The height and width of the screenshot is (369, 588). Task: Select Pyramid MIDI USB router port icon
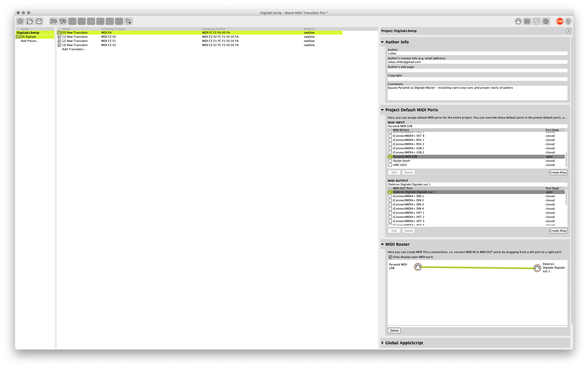click(x=418, y=267)
